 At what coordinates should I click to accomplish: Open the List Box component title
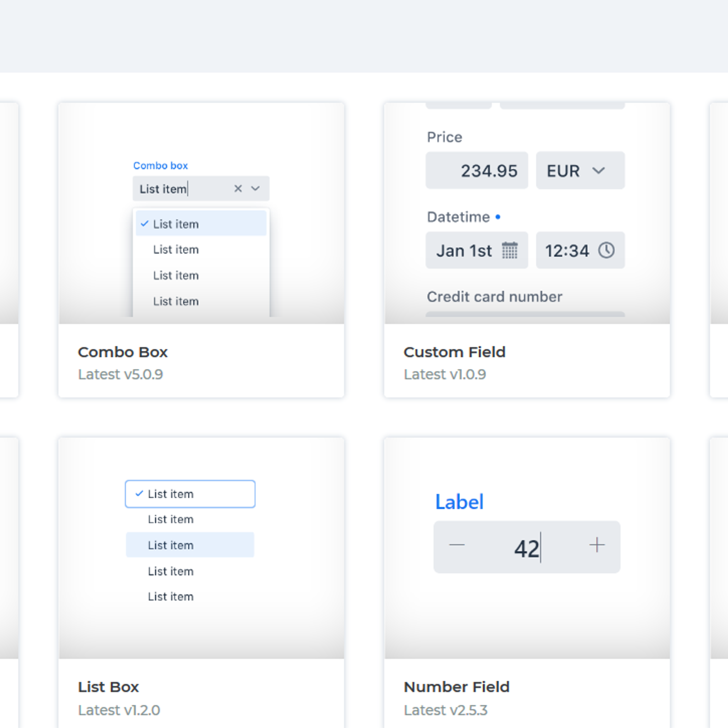108,687
